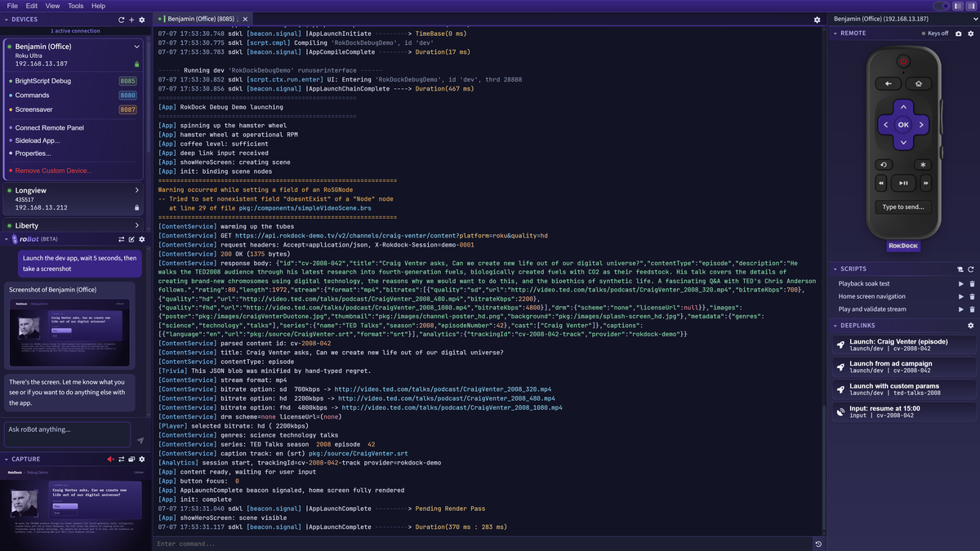Click Connect Remote Panel
Screen dimensions: 980x551
point(50,128)
